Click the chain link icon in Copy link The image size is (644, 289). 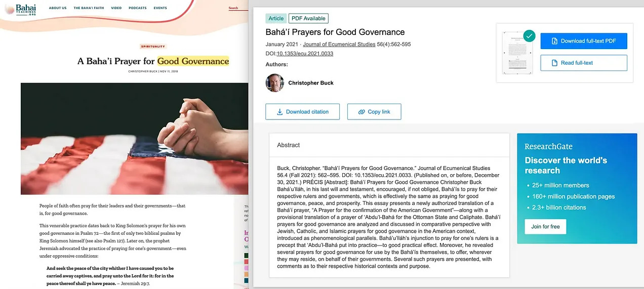(x=361, y=112)
